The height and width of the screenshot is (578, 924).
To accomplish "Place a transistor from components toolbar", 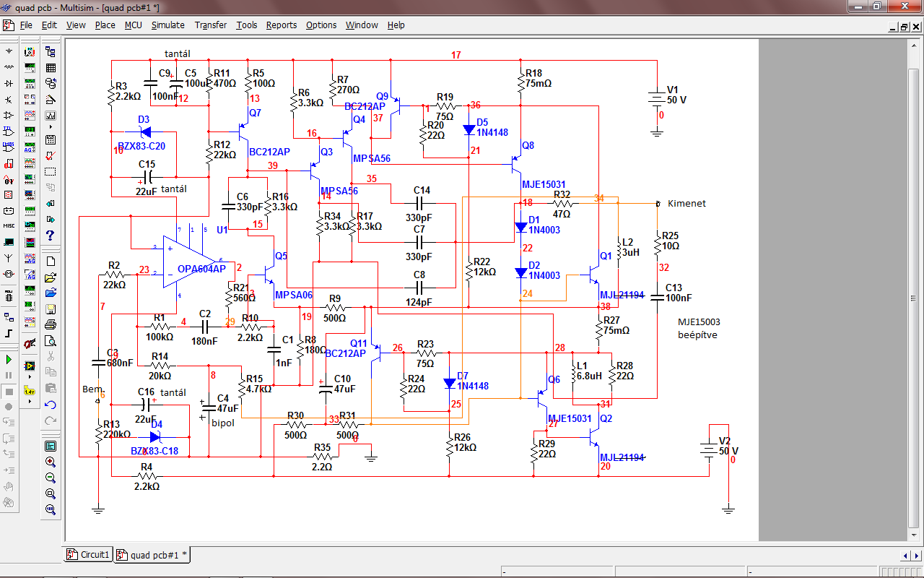I will point(9,99).
